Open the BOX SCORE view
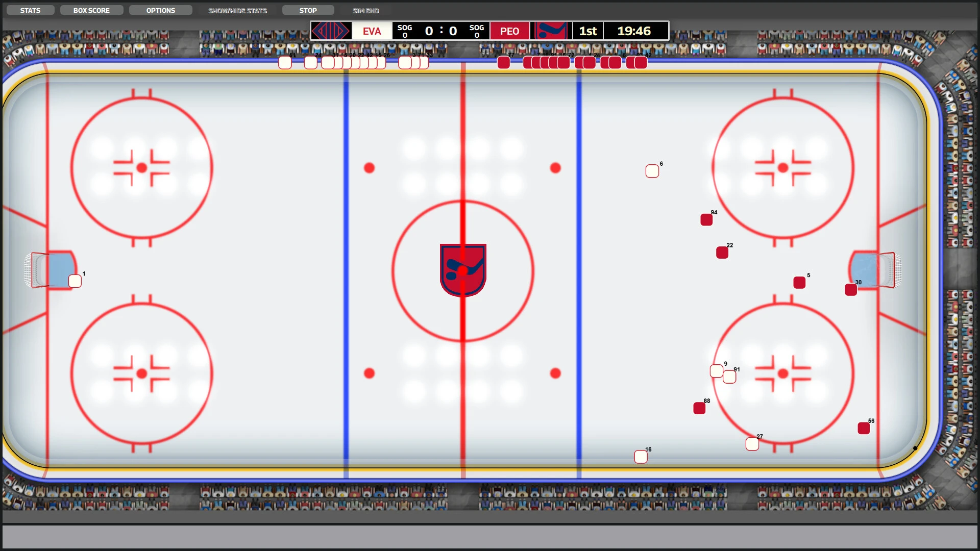Viewport: 980px width, 551px height. [91, 10]
